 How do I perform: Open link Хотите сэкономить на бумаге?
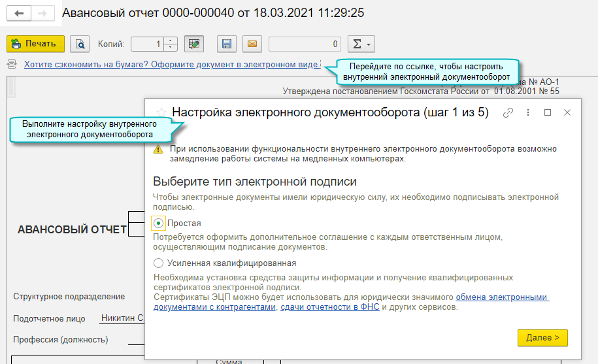172,65
